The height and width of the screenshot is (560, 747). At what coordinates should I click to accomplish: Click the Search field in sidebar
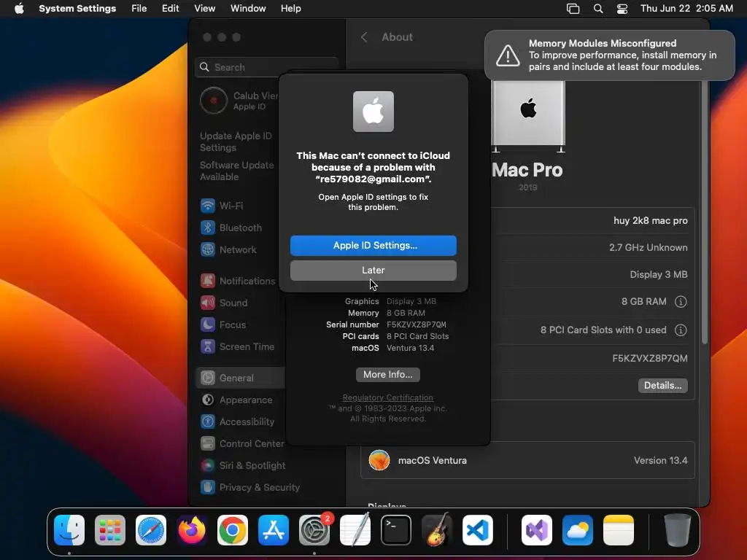point(267,67)
